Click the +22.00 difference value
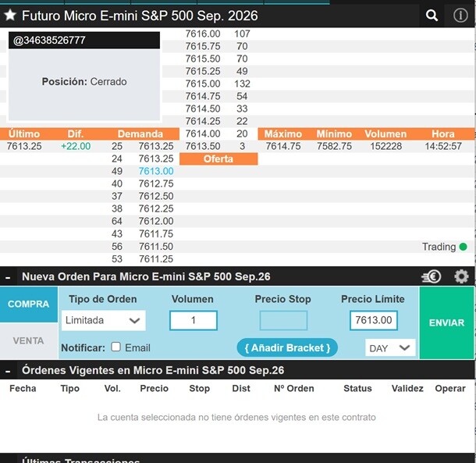 click(76, 146)
